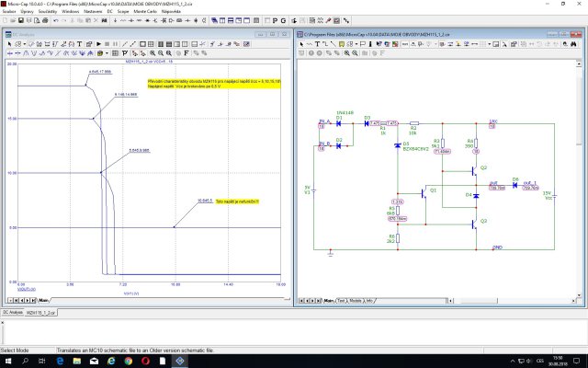This screenshot has width=588, height=368.
Task: Open the Windows menu
Action: (70, 11)
